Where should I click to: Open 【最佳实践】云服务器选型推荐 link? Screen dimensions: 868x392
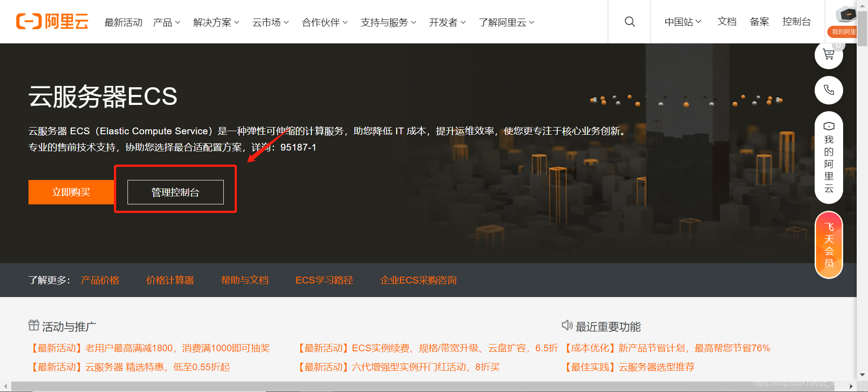coord(628,367)
